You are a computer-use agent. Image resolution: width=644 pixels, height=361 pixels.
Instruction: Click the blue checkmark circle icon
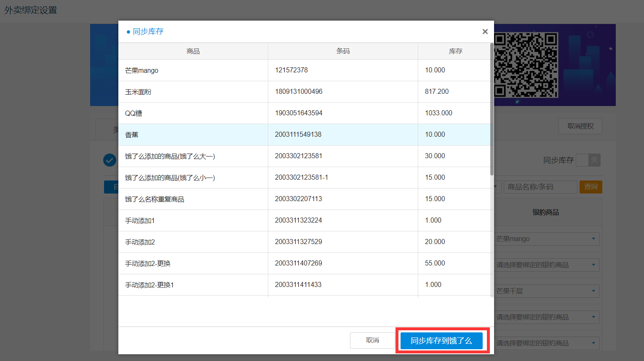[x=110, y=160]
